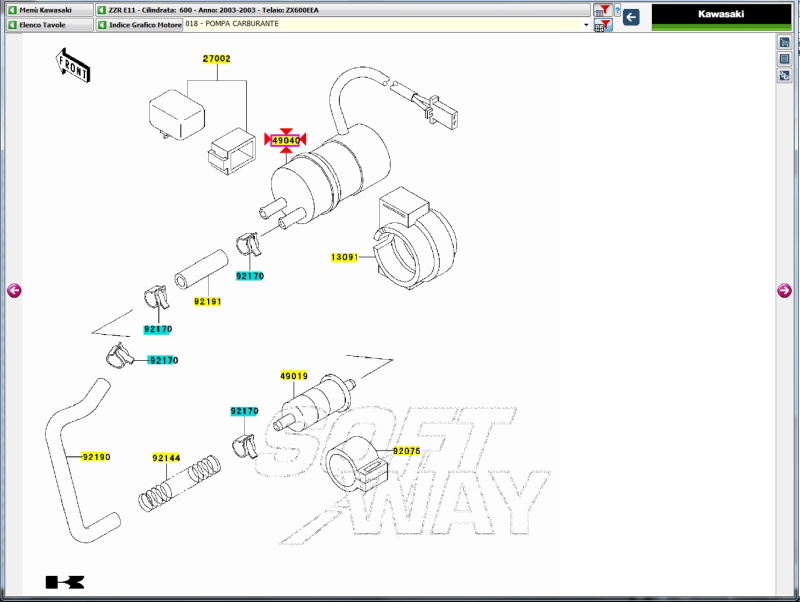Click the square list icon below the cart
This screenshot has width=800, height=602.
[x=785, y=59]
